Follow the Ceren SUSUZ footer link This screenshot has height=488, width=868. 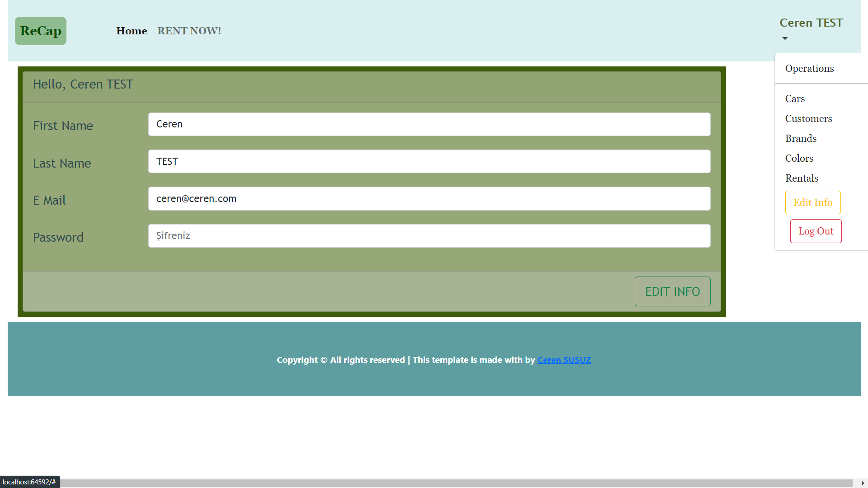pos(564,360)
